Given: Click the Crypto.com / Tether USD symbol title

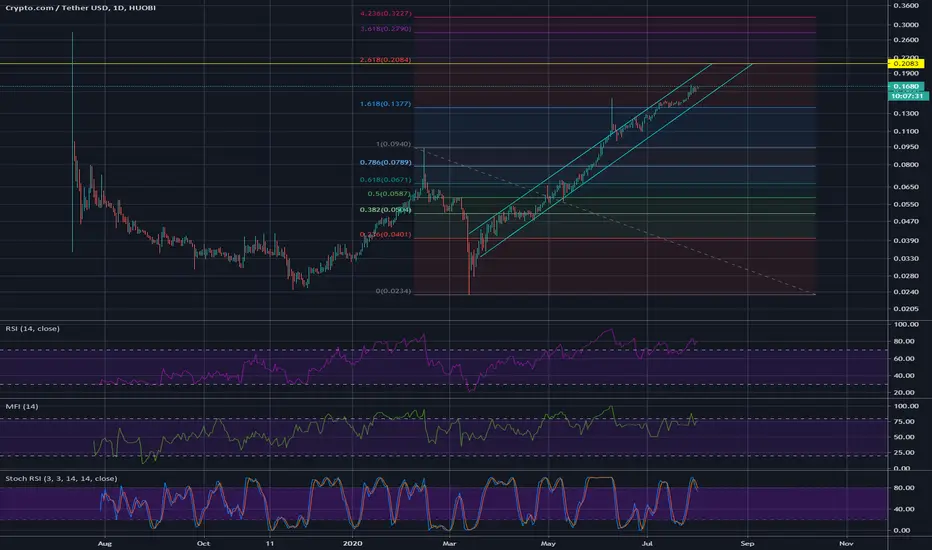Looking at the screenshot, I should 81,8.
